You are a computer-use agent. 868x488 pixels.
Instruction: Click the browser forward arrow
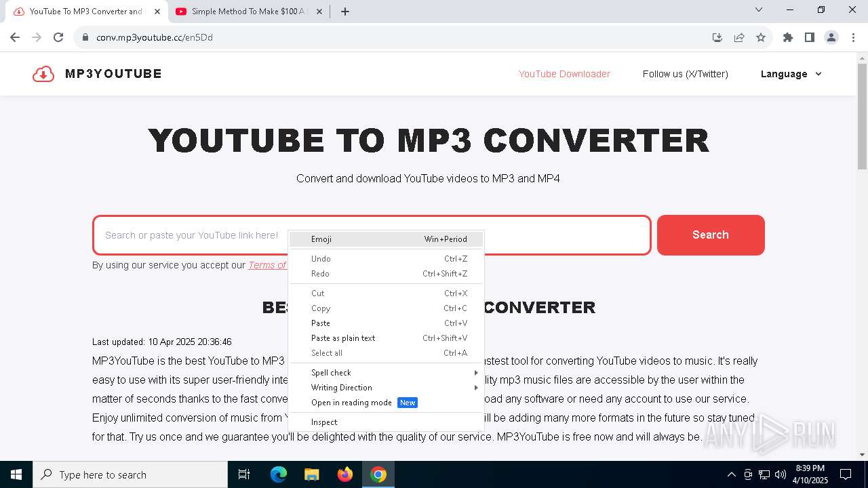pos(37,37)
